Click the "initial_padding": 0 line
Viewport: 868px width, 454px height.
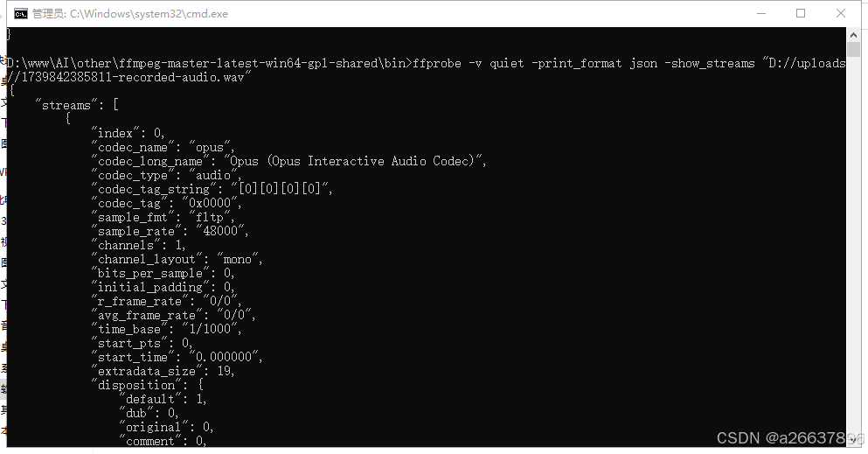click(163, 287)
